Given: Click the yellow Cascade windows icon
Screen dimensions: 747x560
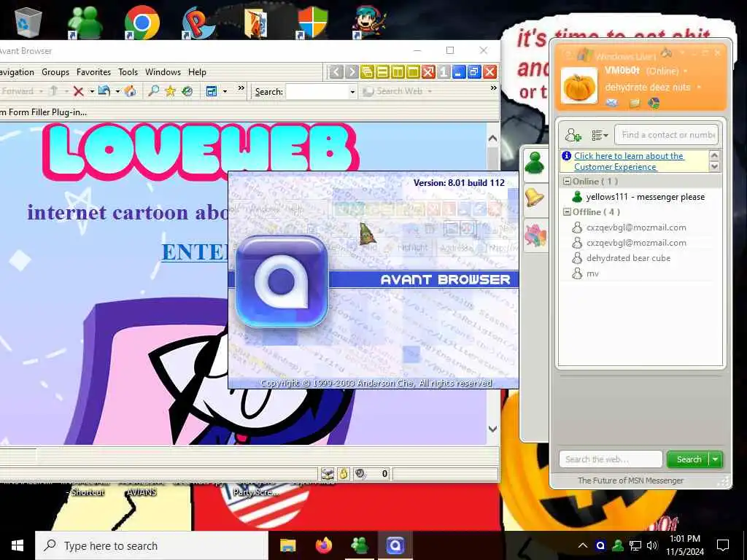Looking at the screenshot, I should [367, 72].
